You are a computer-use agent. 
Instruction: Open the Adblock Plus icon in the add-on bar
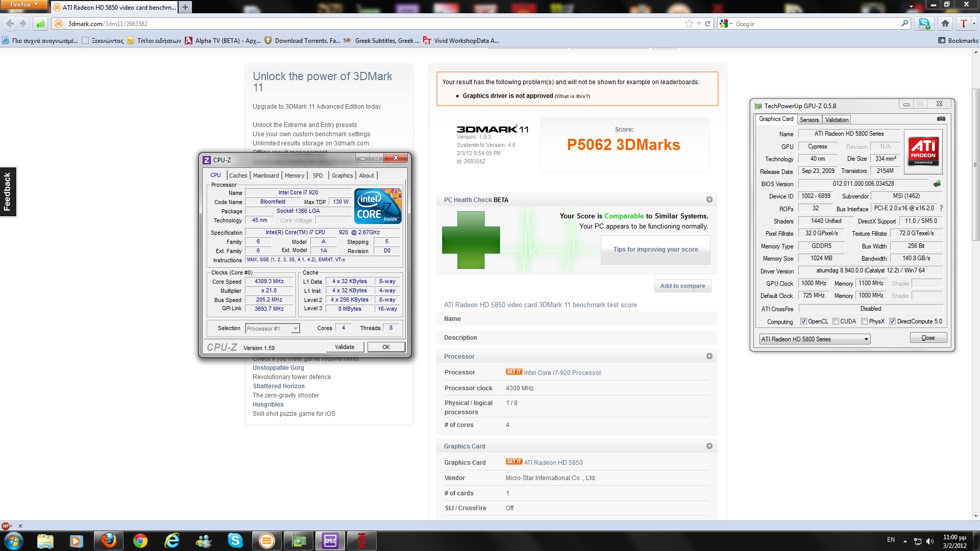[6, 525]
